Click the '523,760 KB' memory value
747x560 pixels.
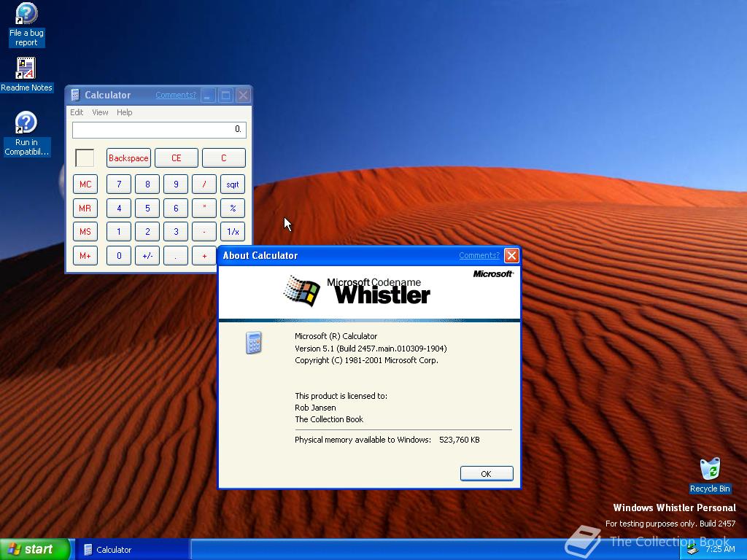(460, 440)
